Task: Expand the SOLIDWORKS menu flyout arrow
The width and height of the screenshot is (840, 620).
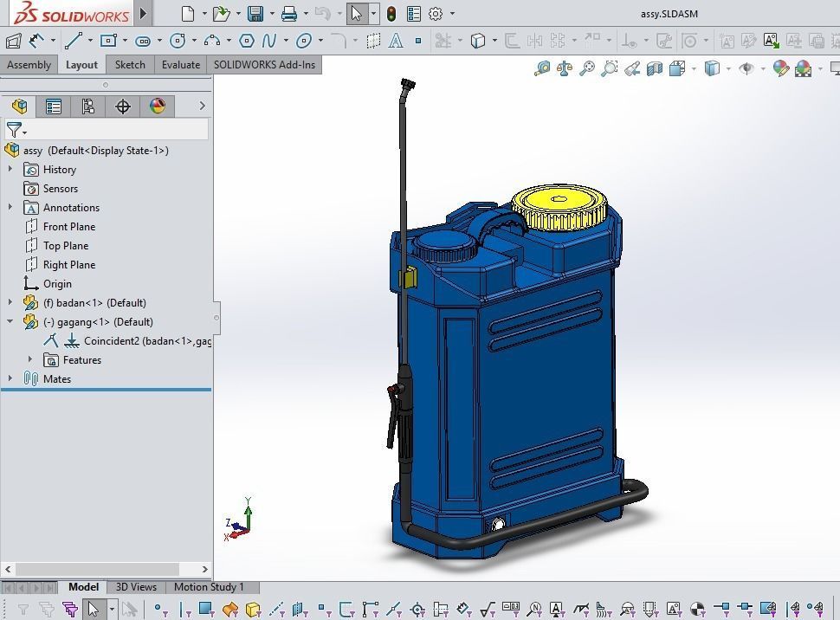Action: [x=143, y=13]
